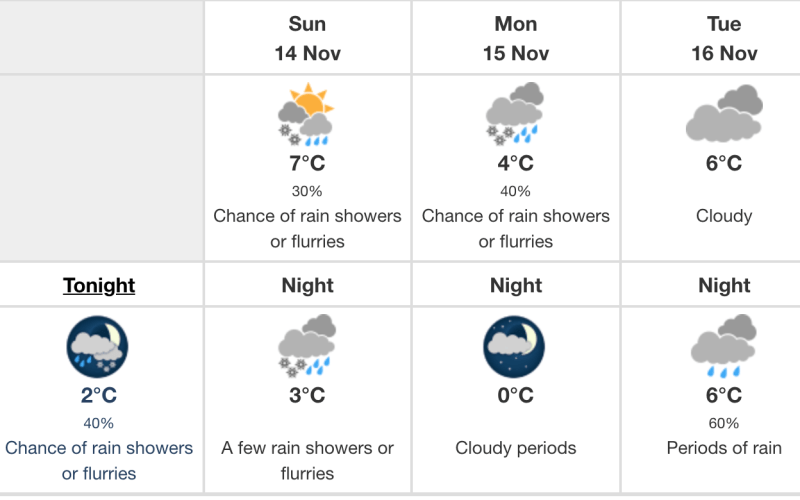The height and width of the screenshot is (500, 800).
Task: Click the 60% precipitation chance Tuesday night
Action: (x=724, y=423)
